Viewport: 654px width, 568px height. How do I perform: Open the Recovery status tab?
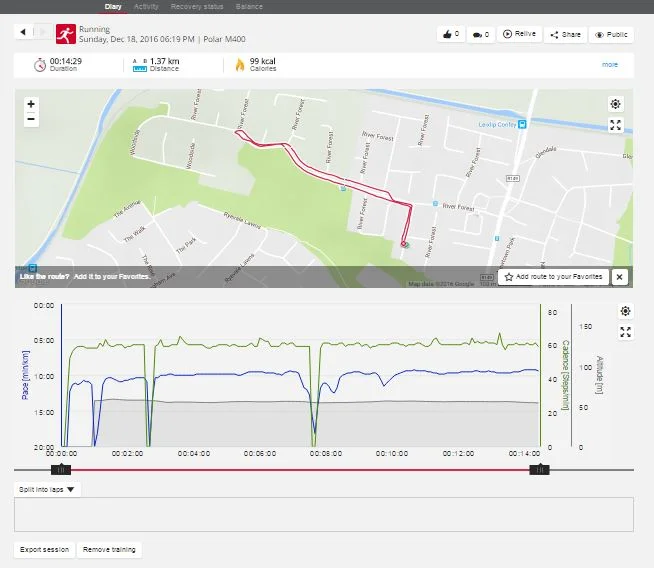[196, 6]
